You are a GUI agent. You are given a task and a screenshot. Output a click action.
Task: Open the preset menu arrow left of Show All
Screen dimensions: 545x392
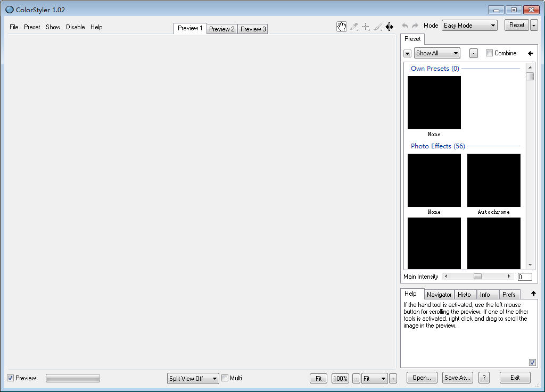[x=407, y=54]
